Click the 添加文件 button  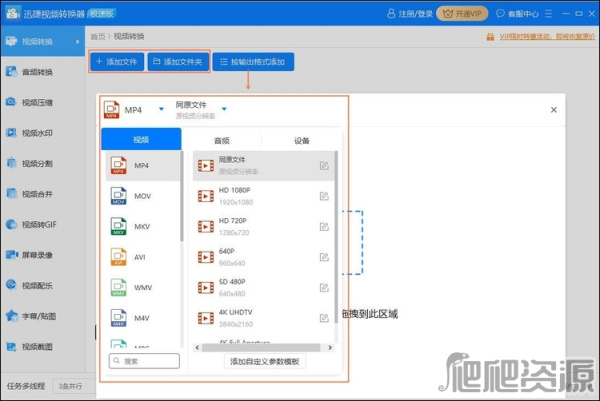click(117, 62)
